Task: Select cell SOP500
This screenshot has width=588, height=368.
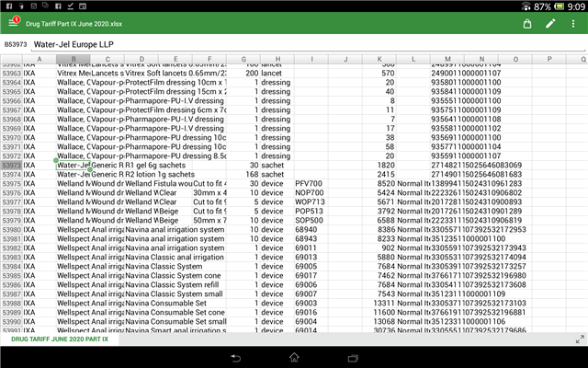Action: point(311,221)
